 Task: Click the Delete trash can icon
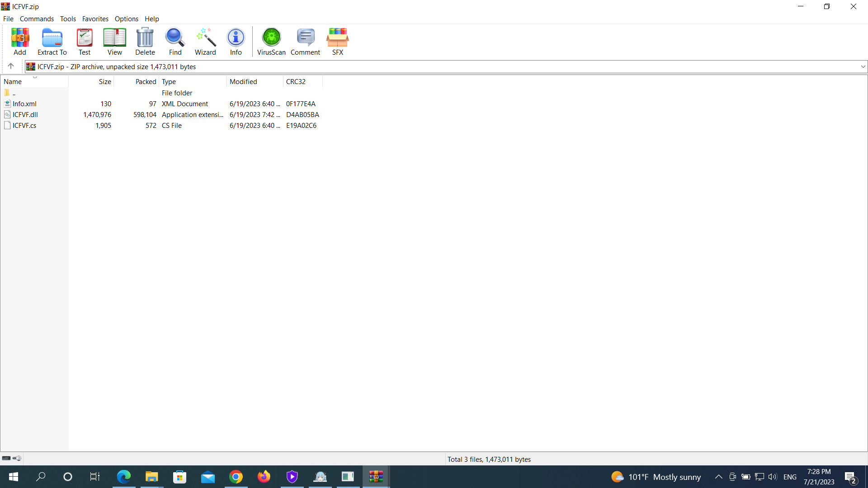(x=145, y=41)
